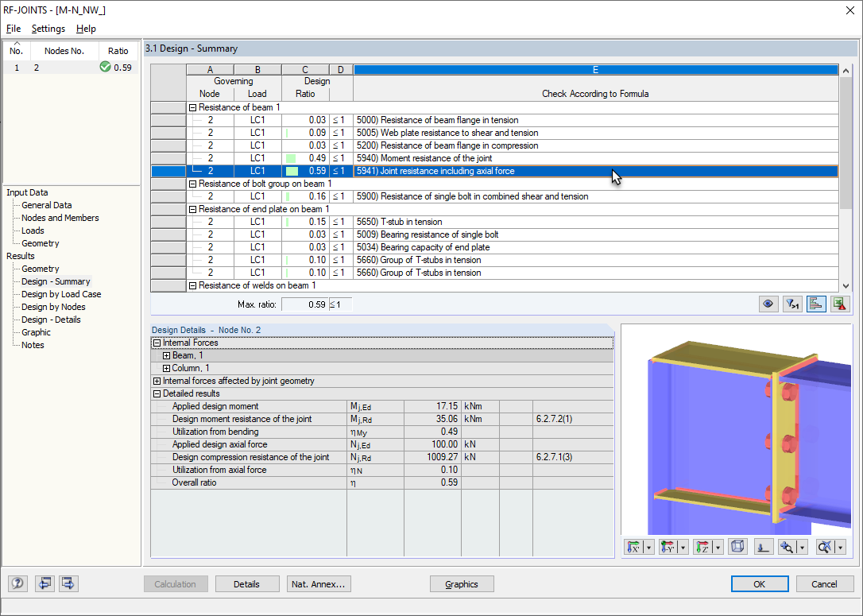The width and height of the screenshot is (863, 616).
Task: Open the X view dropdown arrow
Action: tap(649, 547)
